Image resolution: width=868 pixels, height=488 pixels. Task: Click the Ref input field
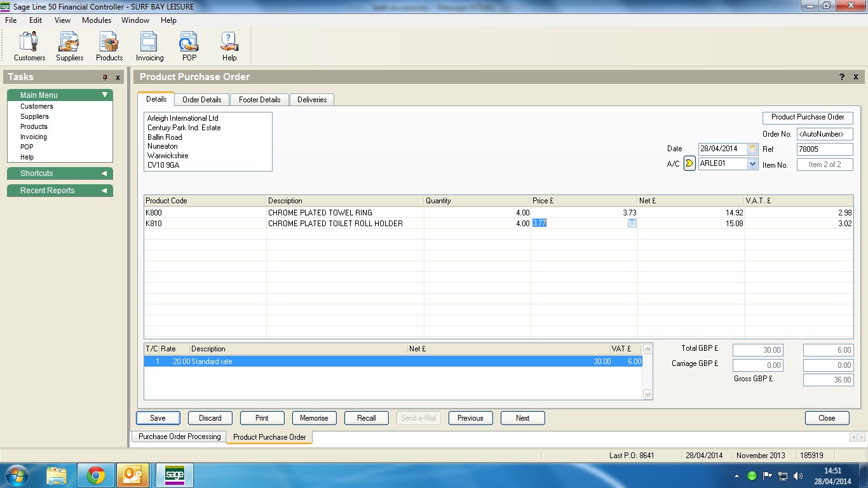(x=824, y=149)
